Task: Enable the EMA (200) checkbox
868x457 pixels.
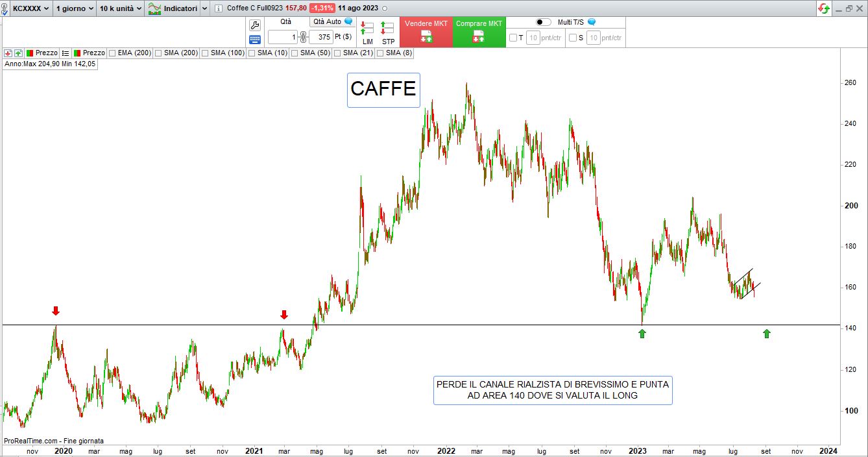Action: 113,53
